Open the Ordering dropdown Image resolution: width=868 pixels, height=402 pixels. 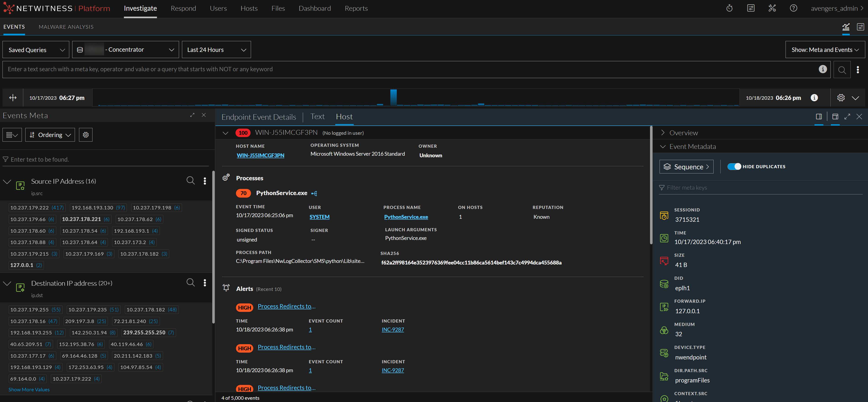point(50,135)
